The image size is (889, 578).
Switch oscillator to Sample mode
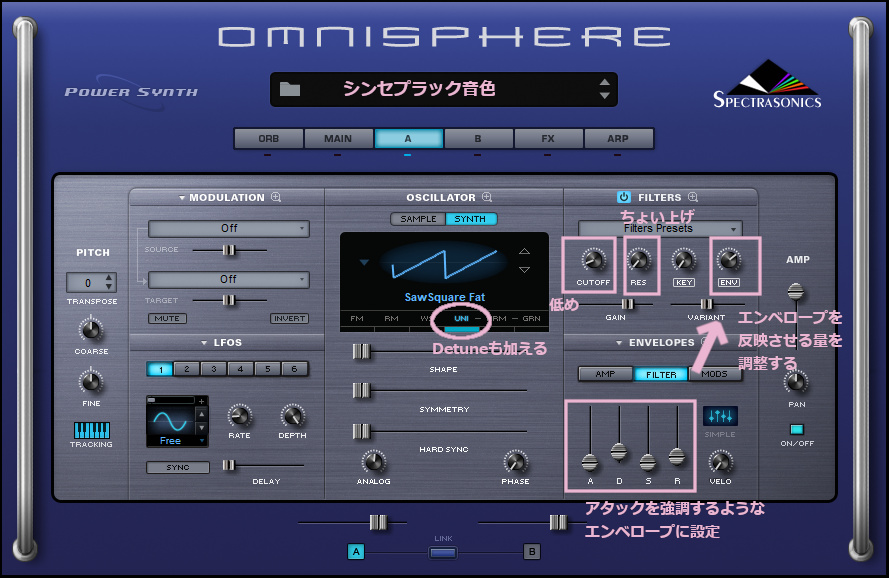coord(418,219)
